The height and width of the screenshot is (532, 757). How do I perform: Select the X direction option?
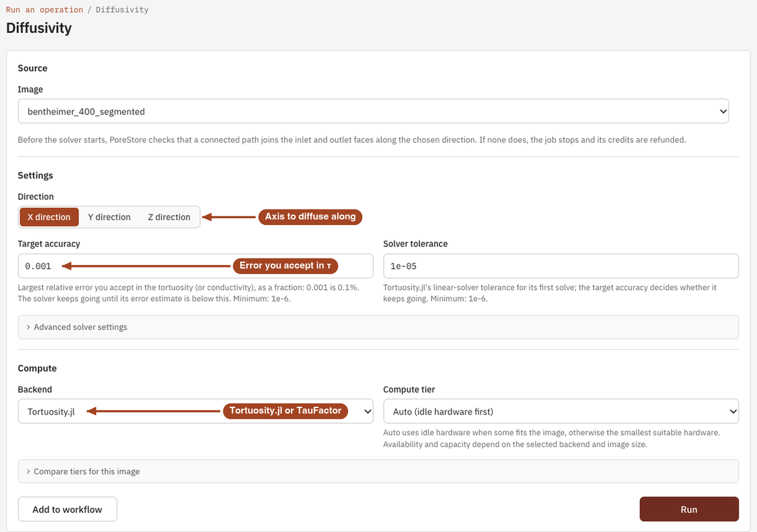click(49, 217)
